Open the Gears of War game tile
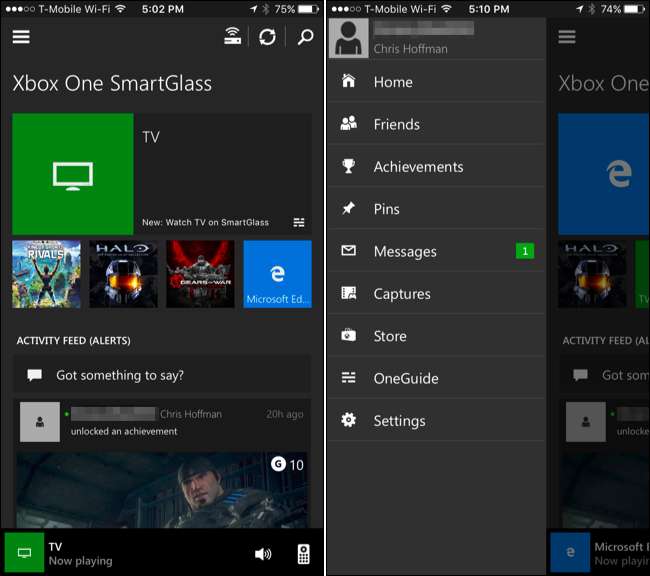650x576 pixels. tap(200, 273)
